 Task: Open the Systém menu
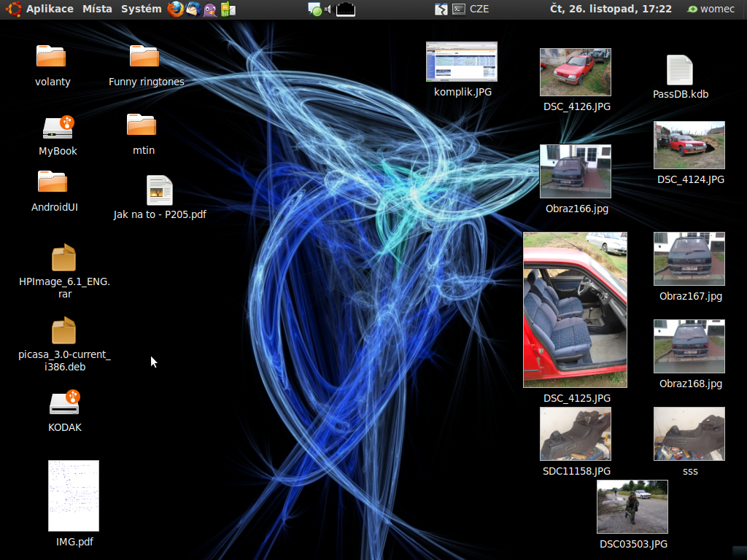pyautogui.click(x=141, y=9)
